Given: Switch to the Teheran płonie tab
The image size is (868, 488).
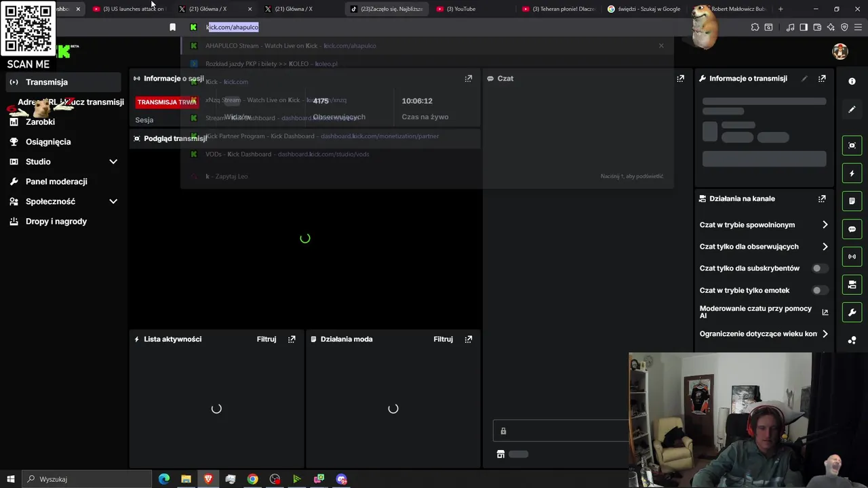Looking at the screenshot, I should pyautogui.click(x=558, y=9).
